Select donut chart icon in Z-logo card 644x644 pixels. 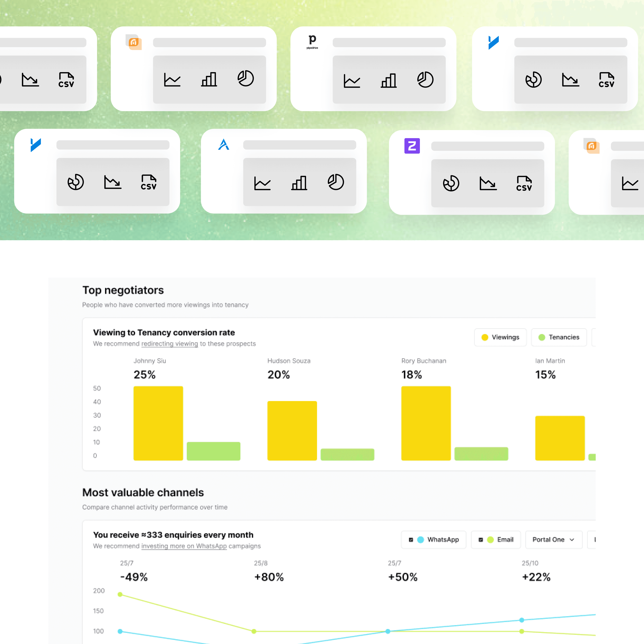pyautogui.click(x=451, y=183)
